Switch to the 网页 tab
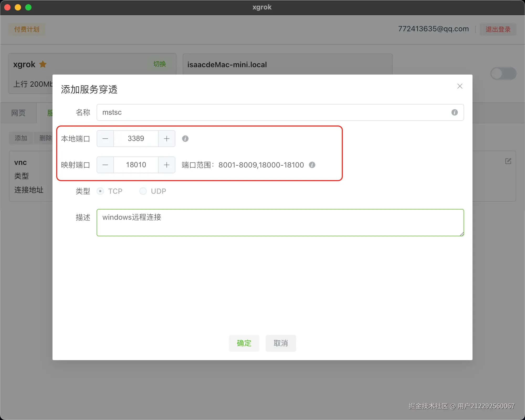Screen dimensions: 525x420 [18, 113]
